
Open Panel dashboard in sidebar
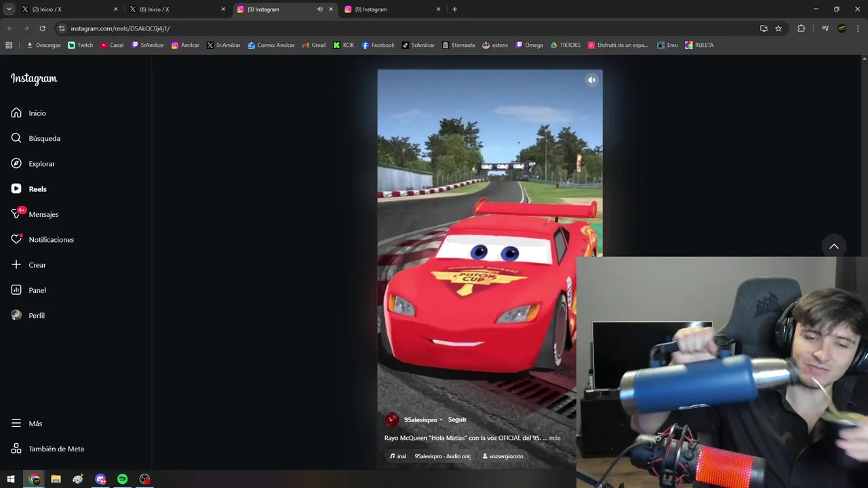[28, 290]
